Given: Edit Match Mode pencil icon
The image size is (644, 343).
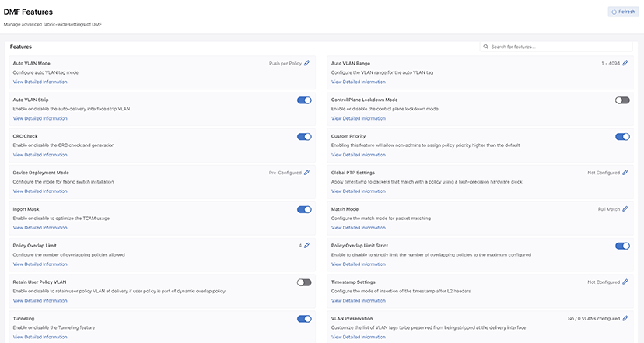Looking at the screenshot, I should click(625, 209).
